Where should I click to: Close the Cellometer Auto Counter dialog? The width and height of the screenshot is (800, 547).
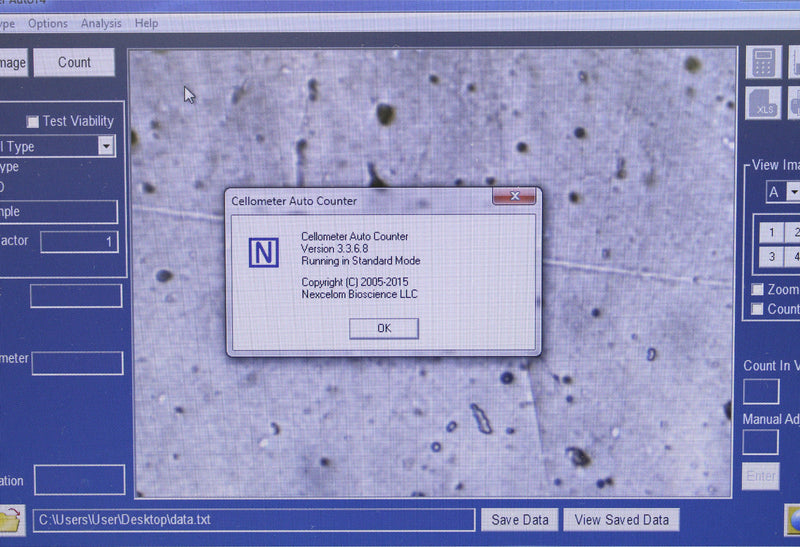pyautogui.click(x=514, y=198)
